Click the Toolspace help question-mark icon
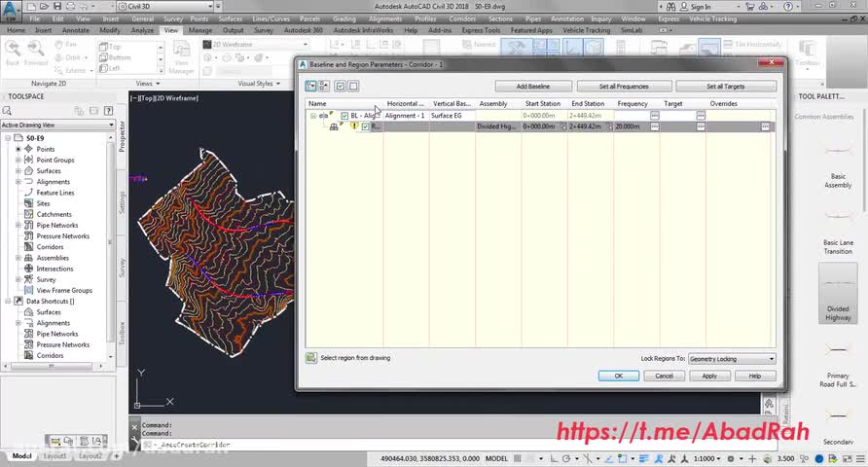Screen dimensions: 868x467 pyautogui.click(x=109, y=111)
